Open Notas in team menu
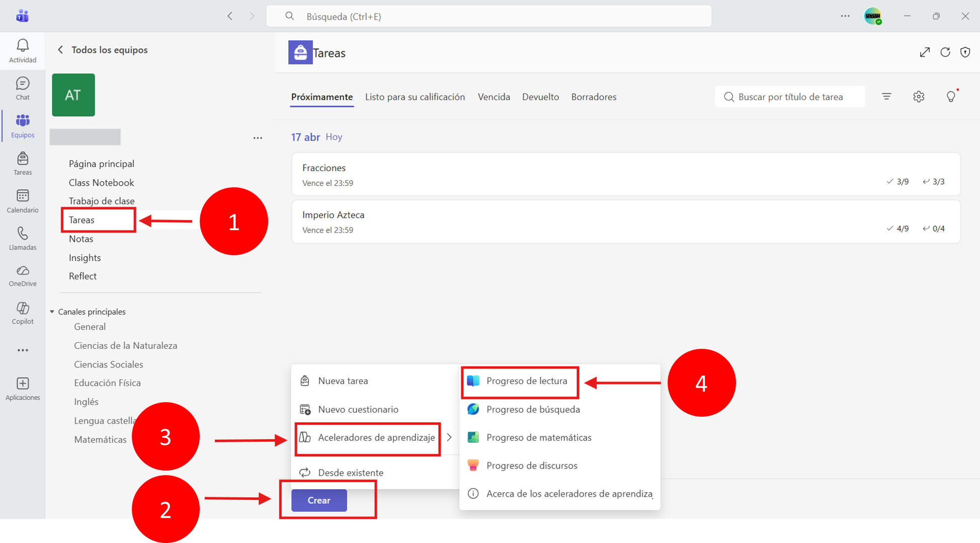This screenshot has width=980, height=543. tap(81, 239)
